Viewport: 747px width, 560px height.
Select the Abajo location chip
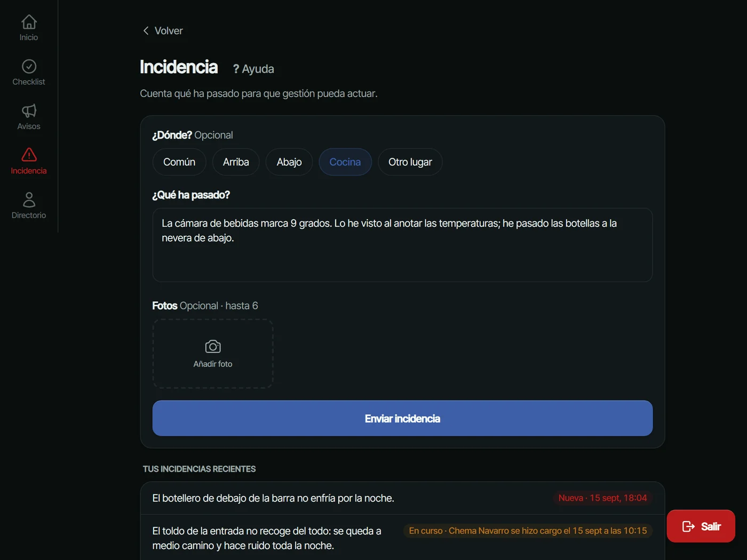289,162
